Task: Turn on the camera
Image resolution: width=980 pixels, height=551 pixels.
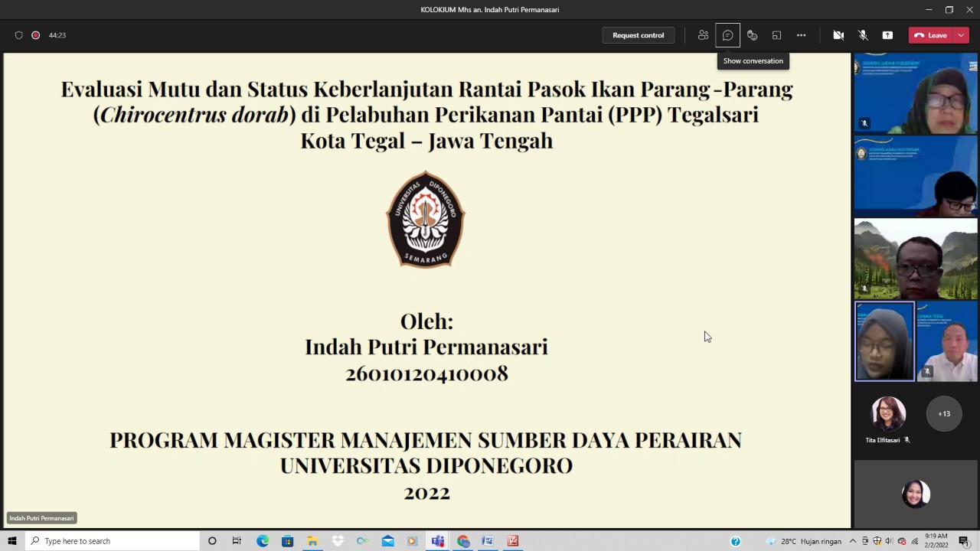Action: pyautogui.click(x=838, y=35)
